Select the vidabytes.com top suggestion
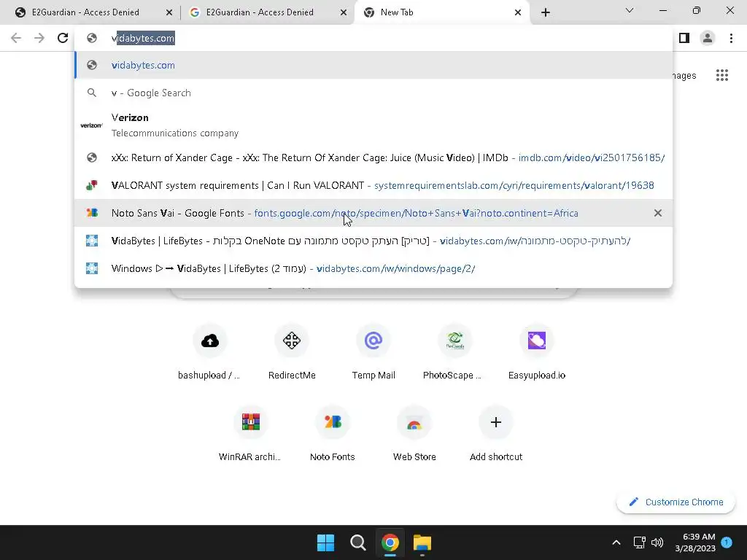 (x=373, y=65)
